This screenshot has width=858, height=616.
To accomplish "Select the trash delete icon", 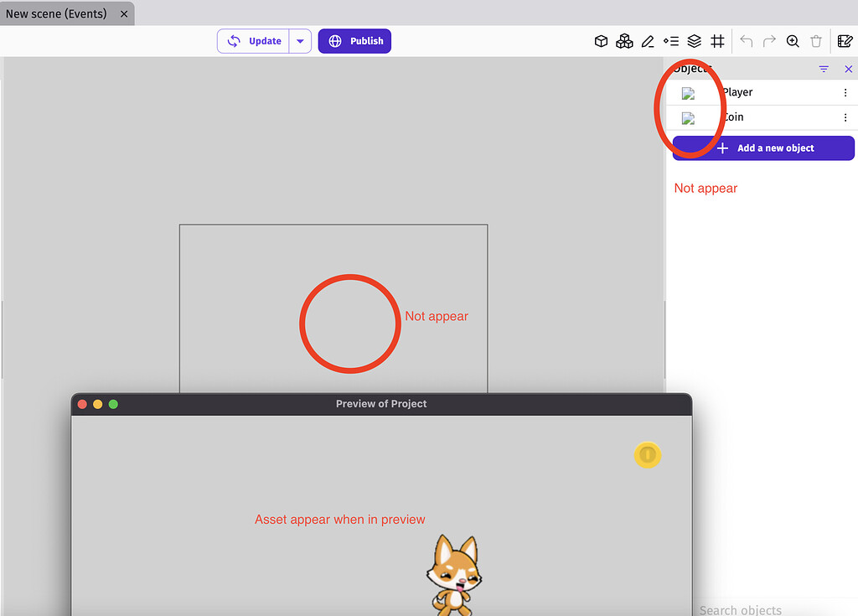I will click(816, 40).
